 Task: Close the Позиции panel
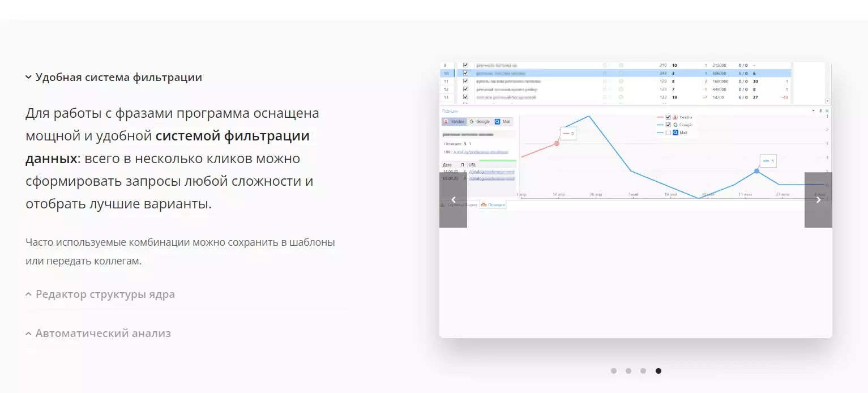click(827, 110)
